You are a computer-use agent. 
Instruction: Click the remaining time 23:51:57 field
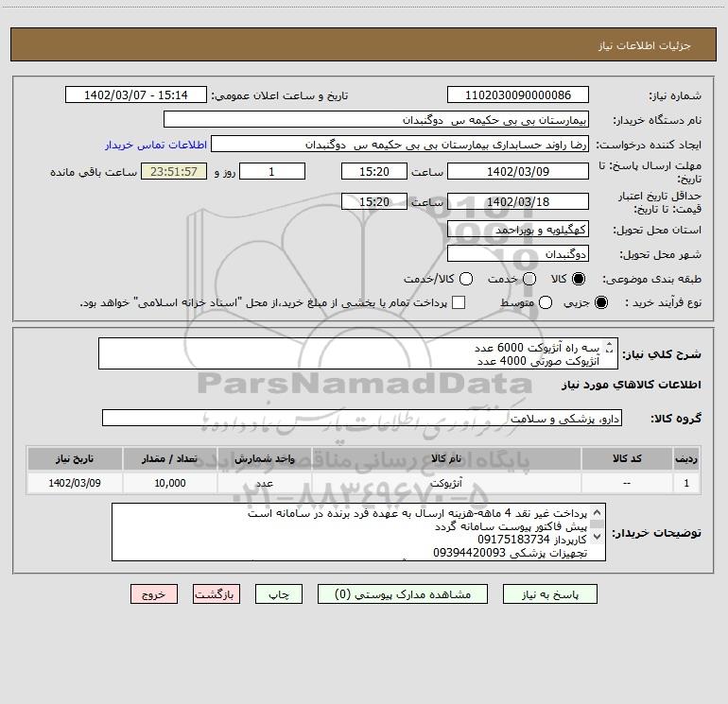click(174, 171)
